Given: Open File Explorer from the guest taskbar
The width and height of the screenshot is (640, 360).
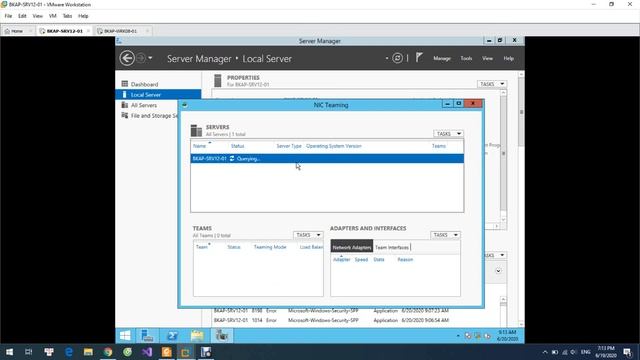Looking at the screenshot, I should click(x=197, y=336).
